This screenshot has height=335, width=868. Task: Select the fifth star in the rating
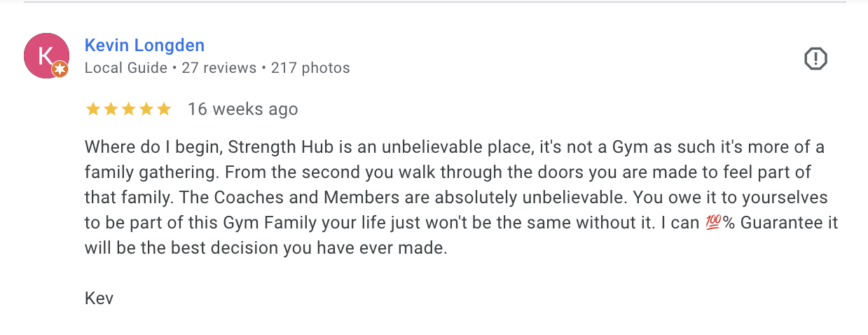[164, 109]
